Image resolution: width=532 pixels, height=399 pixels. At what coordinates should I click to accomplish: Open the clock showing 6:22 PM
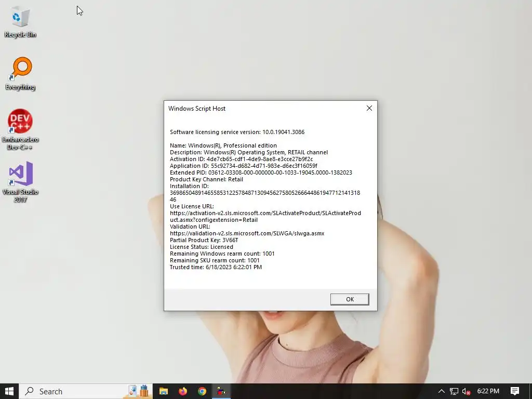point(488,391)
